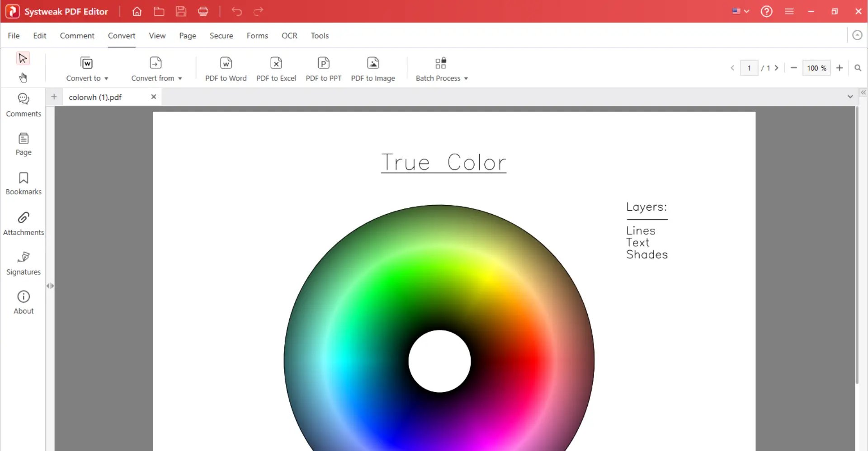The width and height of the screenshot is (868, 451).
Task: Select the arrow selection tool
Action: (x=23, y=58)
